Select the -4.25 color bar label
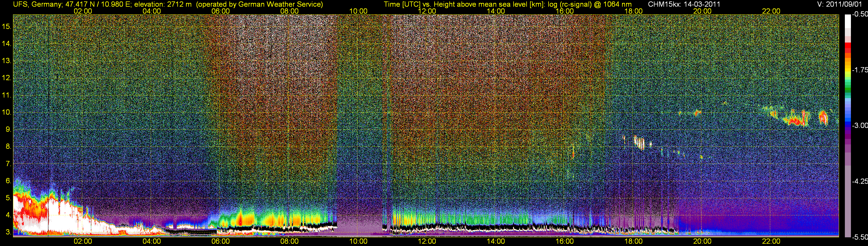868x246 pixels. pos(860,181)
